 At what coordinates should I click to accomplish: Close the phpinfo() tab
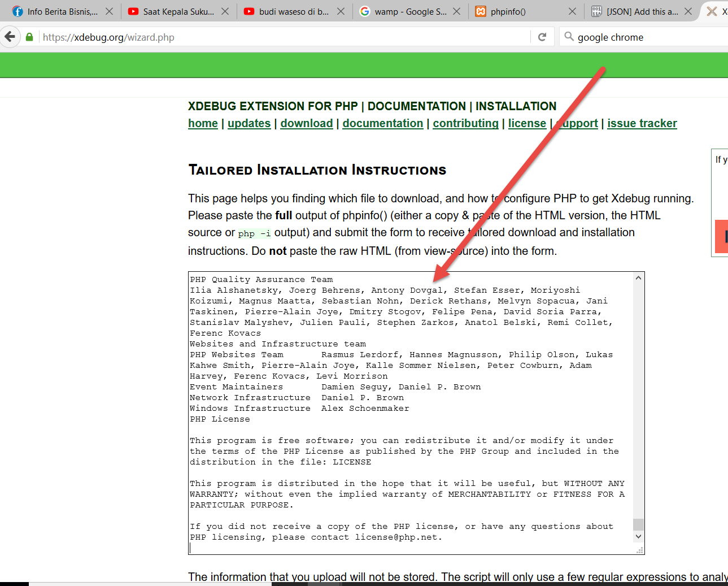click(573, 11)
